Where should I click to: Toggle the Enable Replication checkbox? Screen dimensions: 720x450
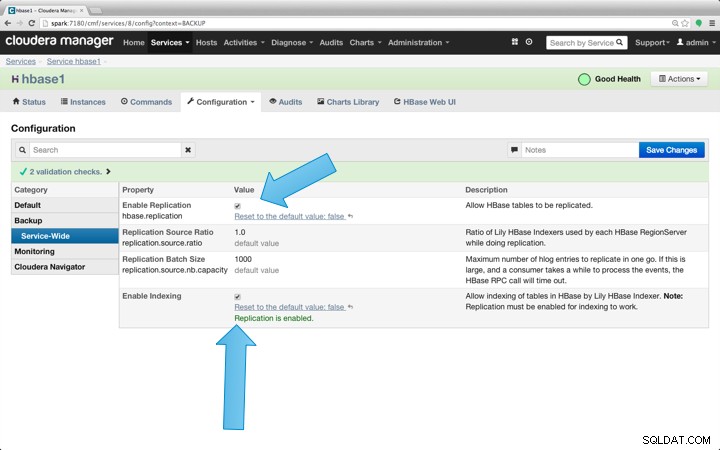(237, 206)
